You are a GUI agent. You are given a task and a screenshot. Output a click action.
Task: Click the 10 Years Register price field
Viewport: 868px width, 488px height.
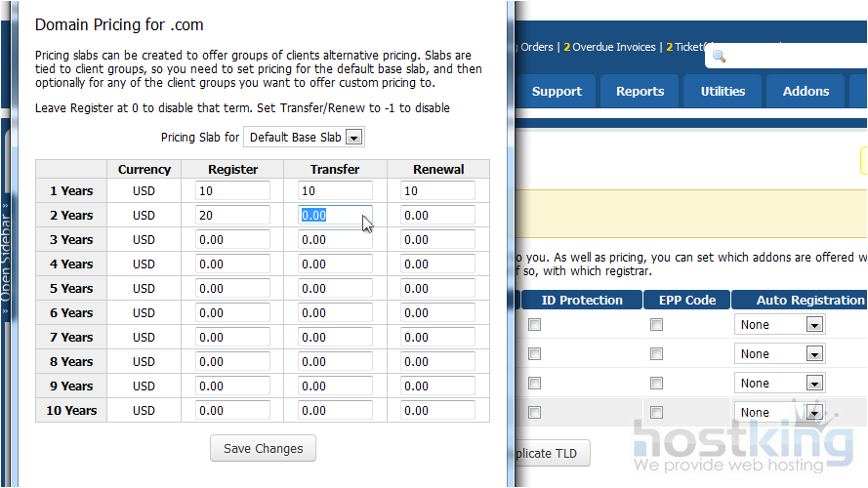(x=232, y=411)
